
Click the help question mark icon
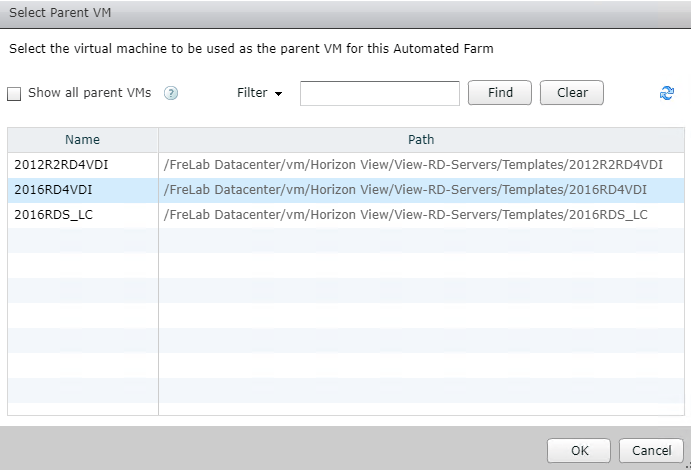click(x=171, y=94)
